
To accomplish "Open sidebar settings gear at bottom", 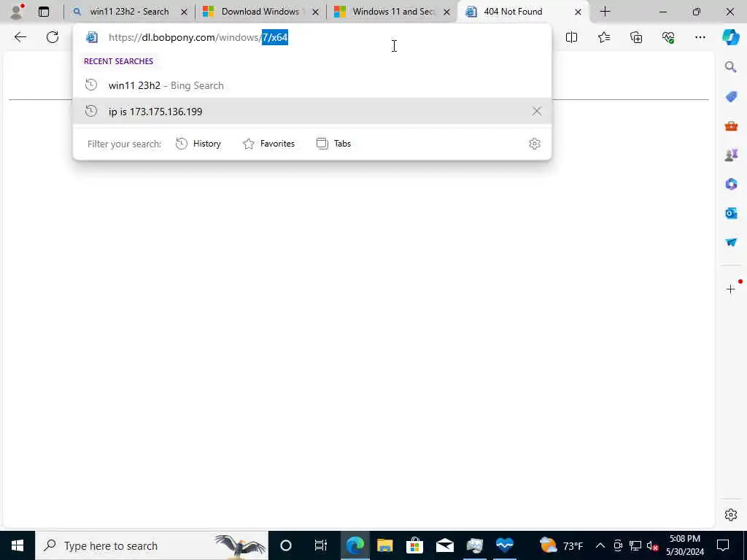I will point(731,515).
